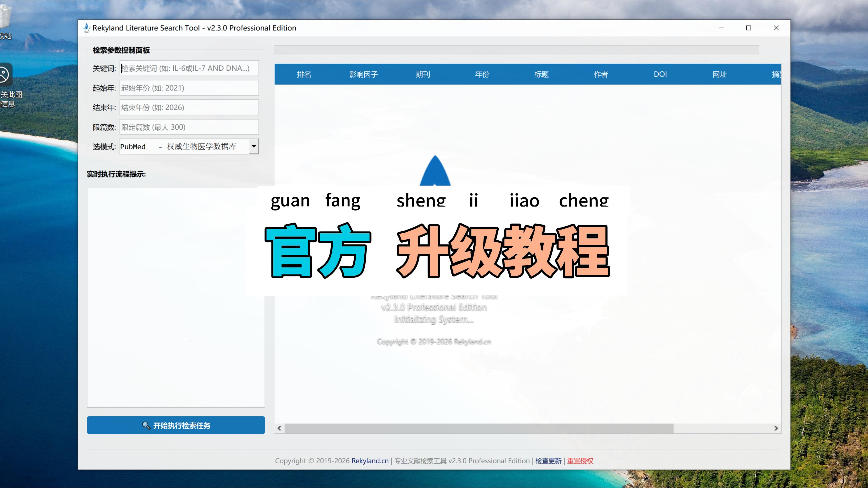Click the 年份 column header
Viewport: 868px width, 488px height.
[482, 74]
